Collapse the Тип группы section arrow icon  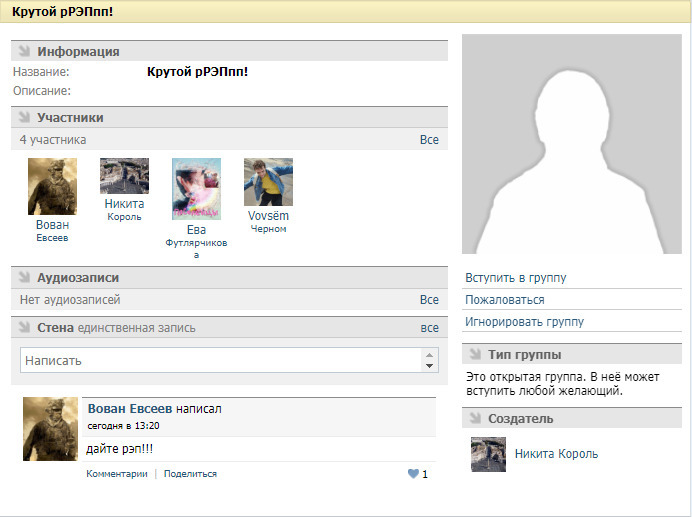pos(475,354)
